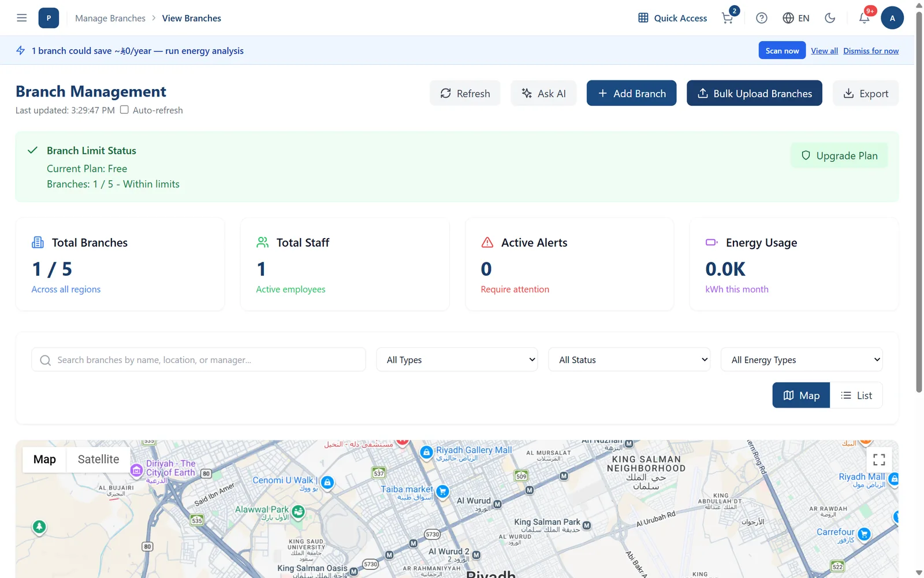Screen dimensions: 924x578
Task: Click Riyadh Mall map pin
Action: pyautogui.click(x=894, y=479)
